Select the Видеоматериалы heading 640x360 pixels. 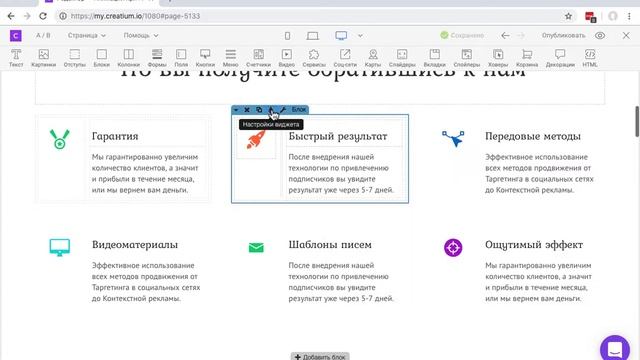[x=135, y=244]
